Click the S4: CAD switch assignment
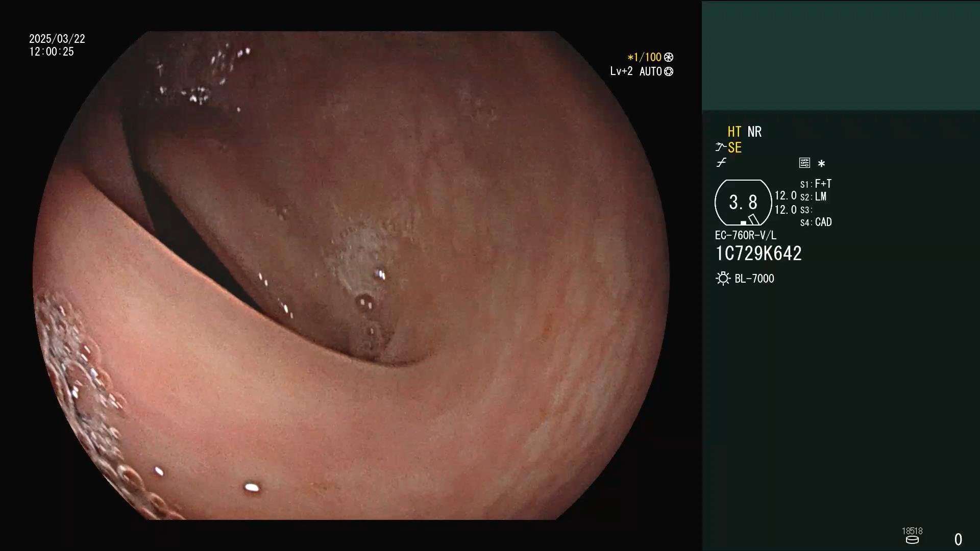Screen dimensions: 980x551 [816, 222]
